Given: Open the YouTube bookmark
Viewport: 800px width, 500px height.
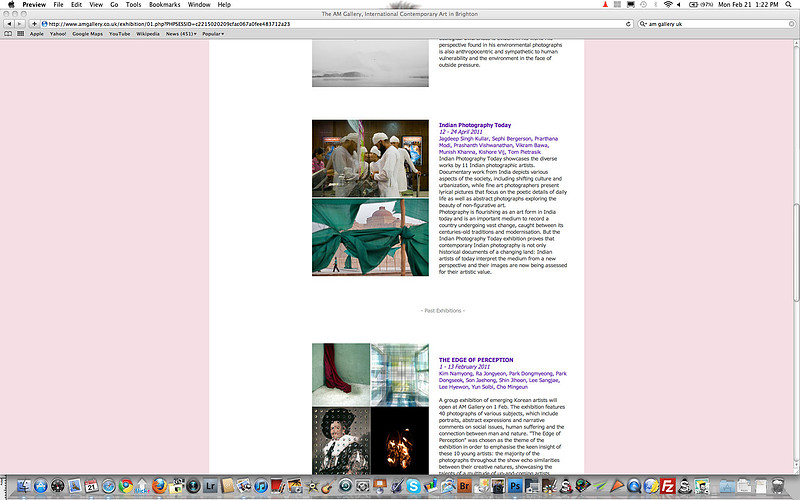Looking at the screenshot, I should tap(119, 34).
